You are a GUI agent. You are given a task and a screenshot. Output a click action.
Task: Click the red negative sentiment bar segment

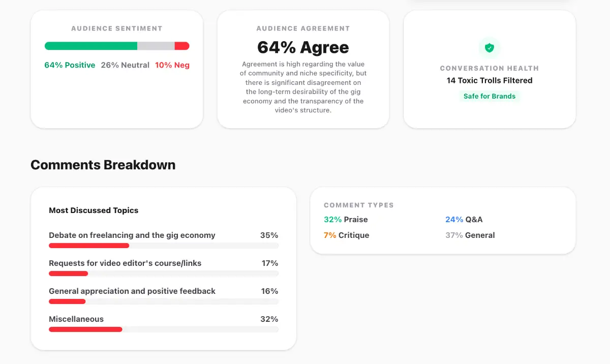click(181, 46)
